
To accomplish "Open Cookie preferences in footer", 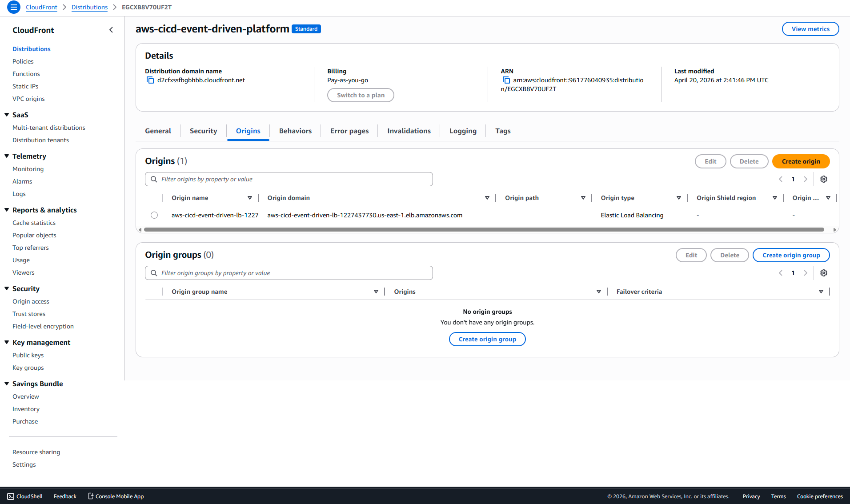I will click(x=820, y=496).
